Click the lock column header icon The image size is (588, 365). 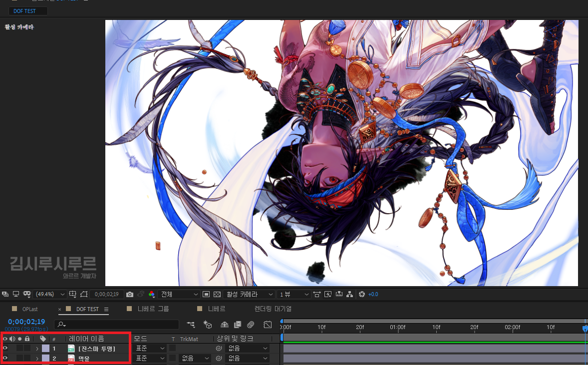point(27,339)
